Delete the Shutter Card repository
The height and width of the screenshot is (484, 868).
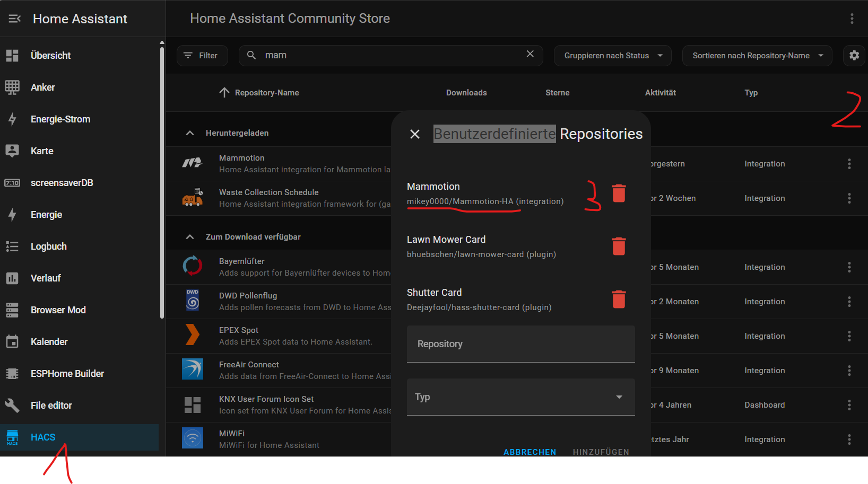click(619, 300)
